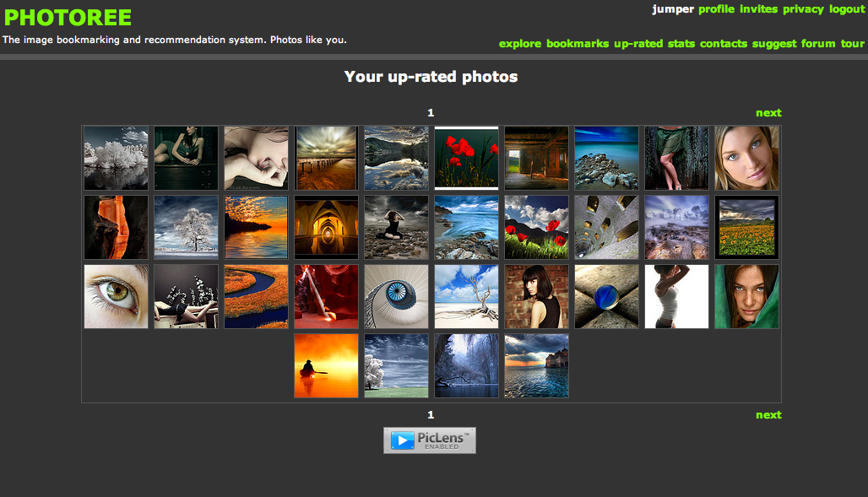Open the suggest page
The image size is (868, 497).
774,44
